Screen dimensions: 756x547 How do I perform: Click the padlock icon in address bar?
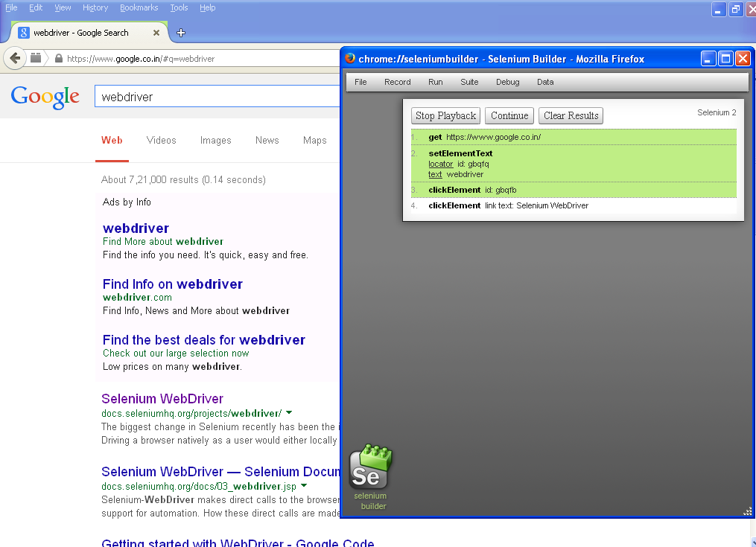click(x=59, y=58)
